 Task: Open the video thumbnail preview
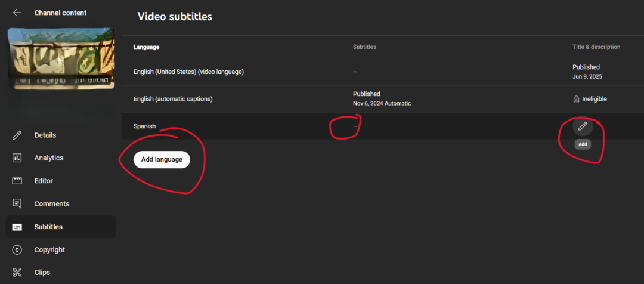pyautogui.click(x=60, y=61)
